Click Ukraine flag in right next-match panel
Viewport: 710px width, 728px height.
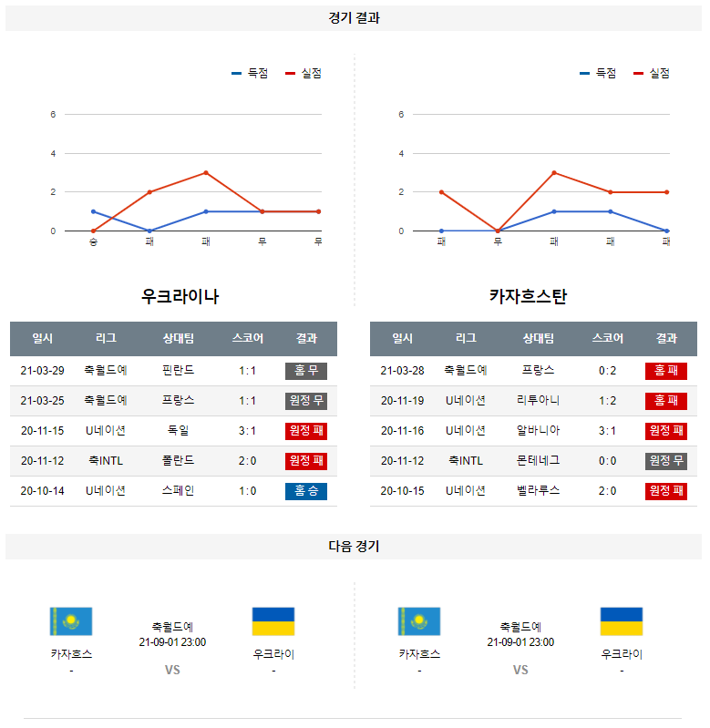click(x=622, y=621)
